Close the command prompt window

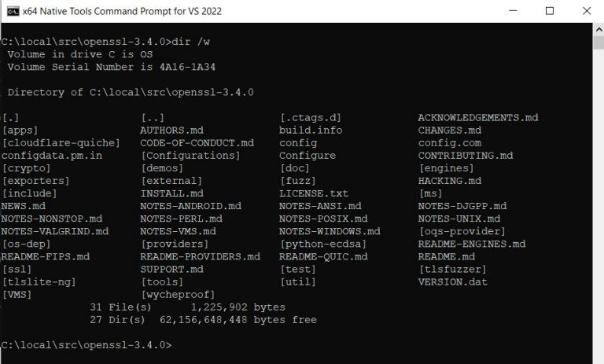pyautogui.click(x=585, y=11)
